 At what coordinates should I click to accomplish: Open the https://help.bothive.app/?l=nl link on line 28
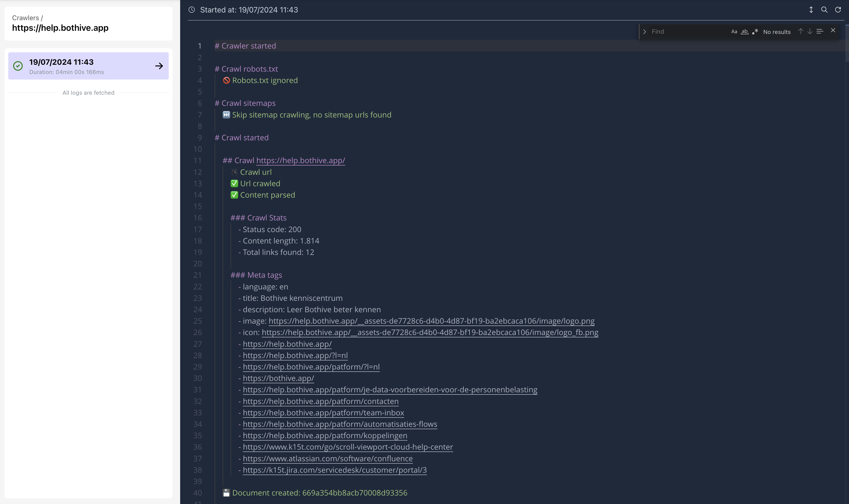pos(295,355)
